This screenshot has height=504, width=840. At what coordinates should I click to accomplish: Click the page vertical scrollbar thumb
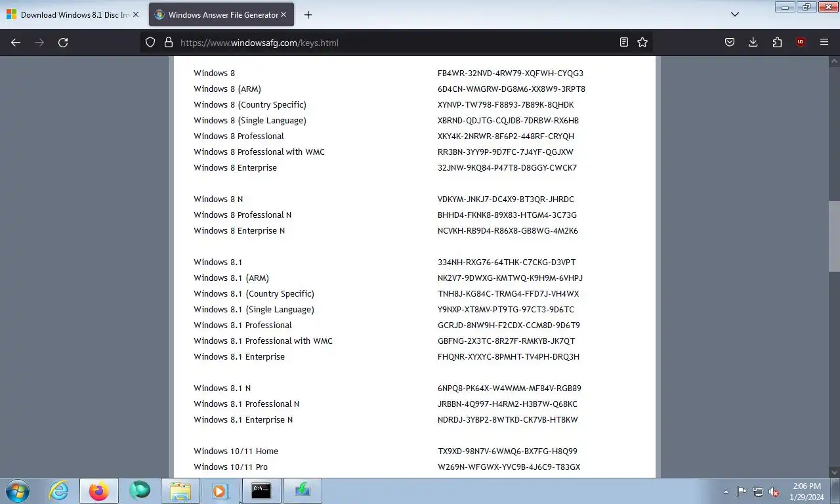(834, 236)
